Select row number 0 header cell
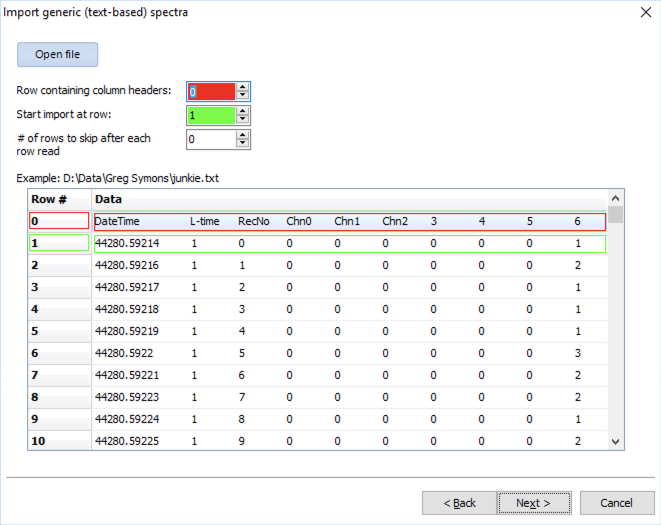Image resolution: width=661 pixels, height=525 pixels. coord(59,221)
